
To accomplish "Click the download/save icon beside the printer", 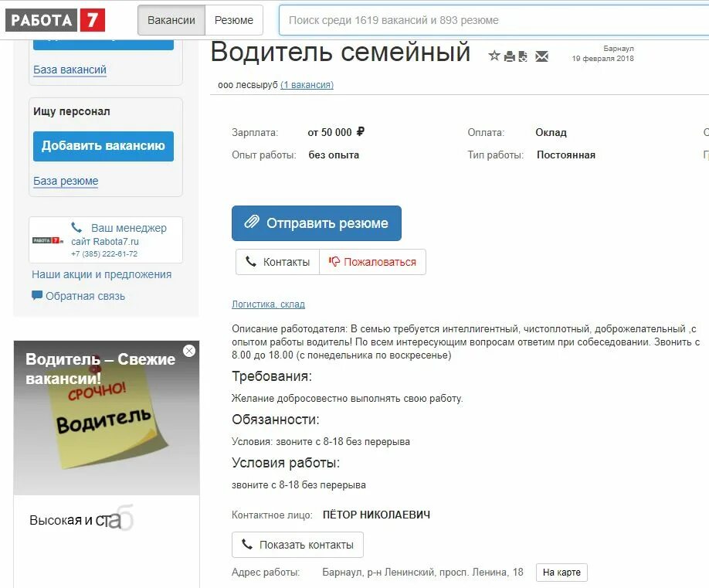I will [523, 56].
